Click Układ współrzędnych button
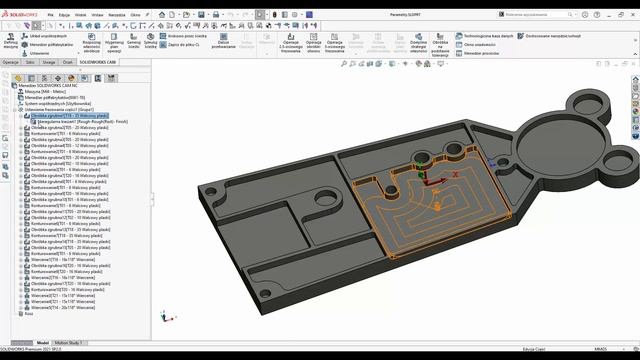Image resolution: width=640 pixels, height=360 pixels. (x=44, y=36)
